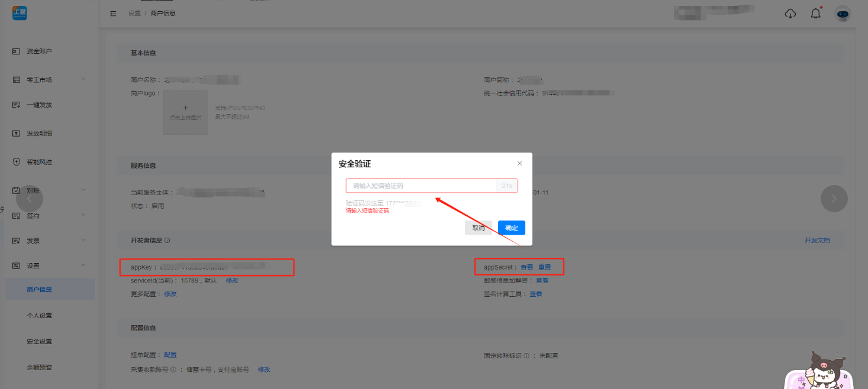Click the info icon beside 开发者信息
Viewport: 868px width, 389px height.
click(167, 241)
